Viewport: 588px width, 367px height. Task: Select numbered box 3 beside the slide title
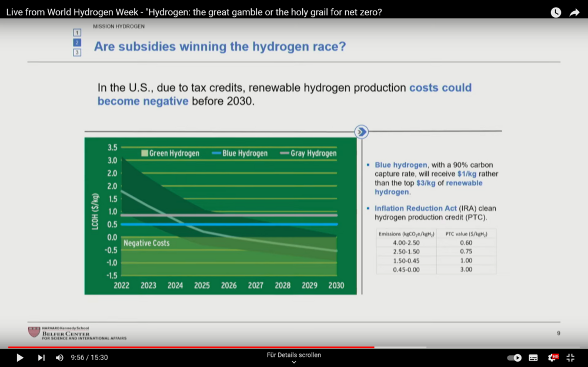tap(76, 52)
